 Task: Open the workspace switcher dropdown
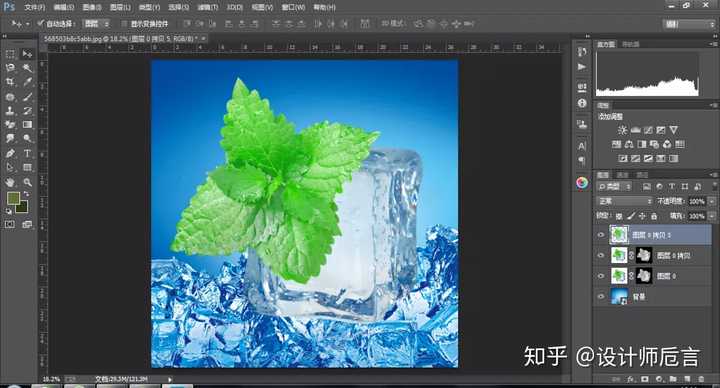click(x=689, y=24)
